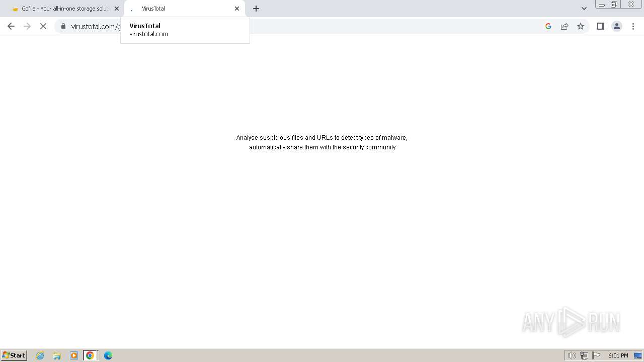The width and height of the screenshot is (644, 362).
Task: Stop loading the page
Action: point(43,27)
